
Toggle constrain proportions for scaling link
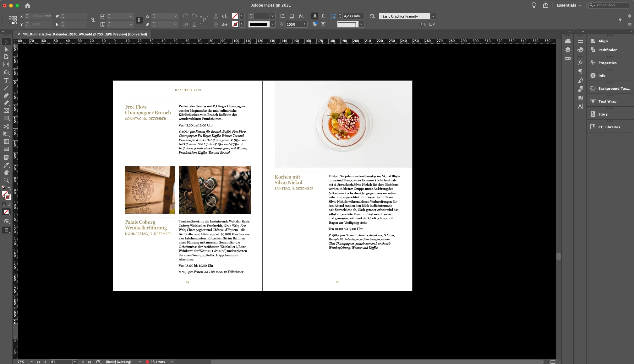point(139,20)
